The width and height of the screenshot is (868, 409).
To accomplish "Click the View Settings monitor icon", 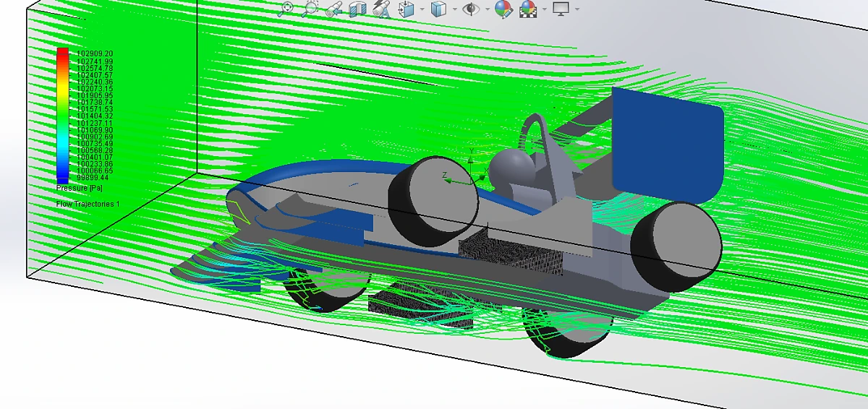I will click(561, 9).
